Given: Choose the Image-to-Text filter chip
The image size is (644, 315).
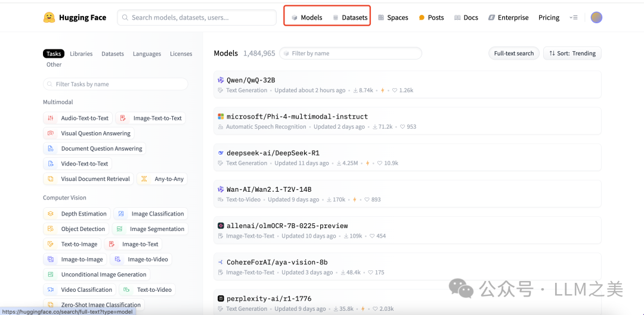Looking at the screenshot, I should [133, 244].
